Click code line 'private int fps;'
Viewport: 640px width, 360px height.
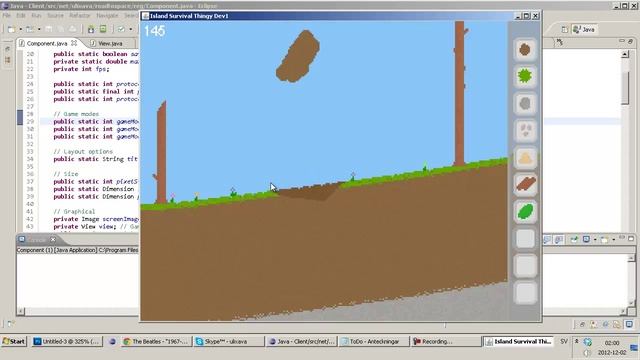click(x=81, y=69)
